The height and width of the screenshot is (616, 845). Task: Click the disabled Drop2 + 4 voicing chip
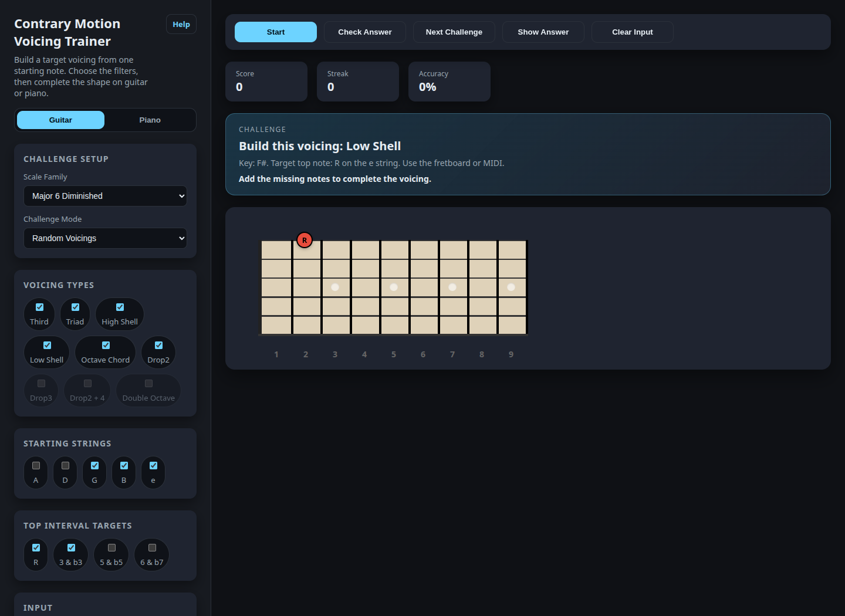[87, 390]
